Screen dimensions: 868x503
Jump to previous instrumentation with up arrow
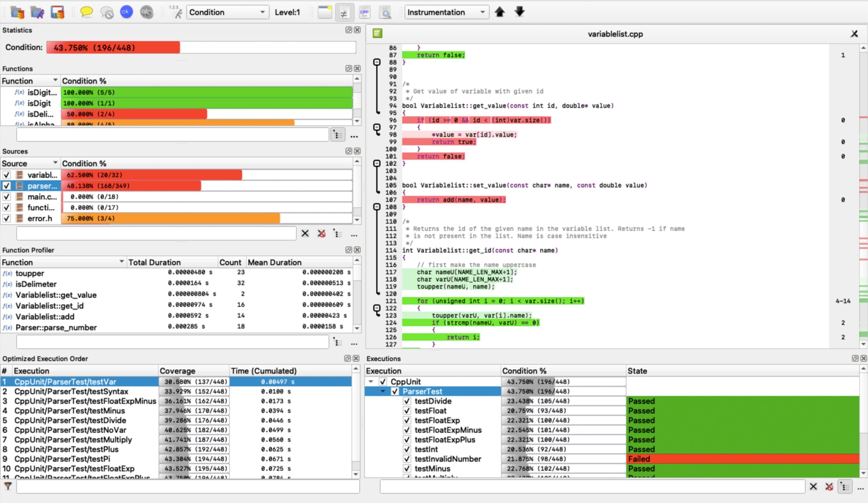tap(499, 13)
